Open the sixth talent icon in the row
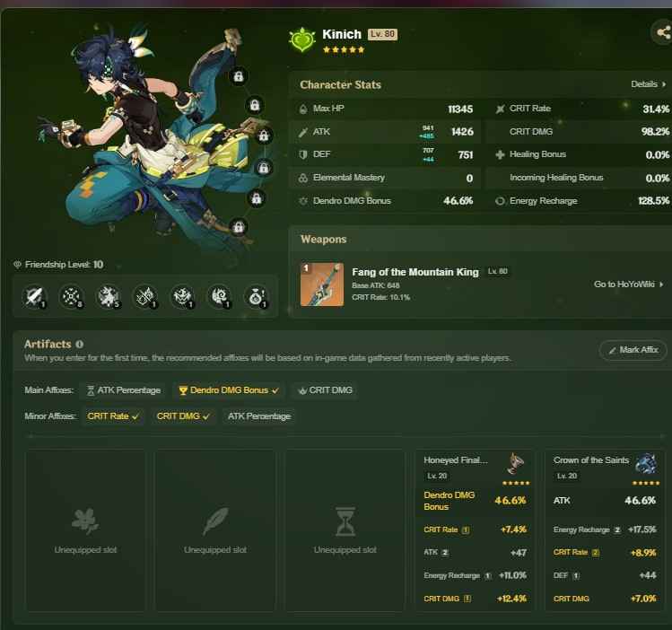The image size is (672, 630). point(220,296)
